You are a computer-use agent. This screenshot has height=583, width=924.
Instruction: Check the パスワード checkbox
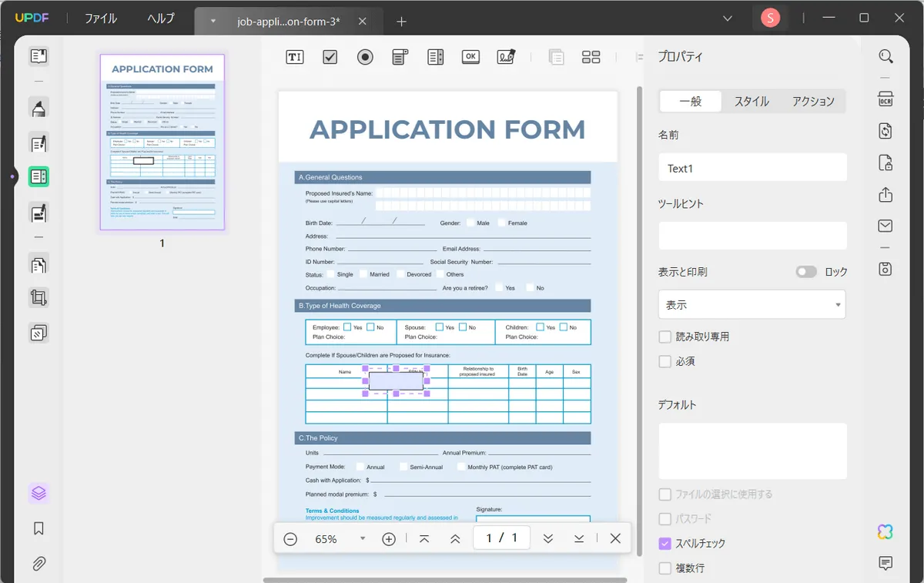(665, 519)
